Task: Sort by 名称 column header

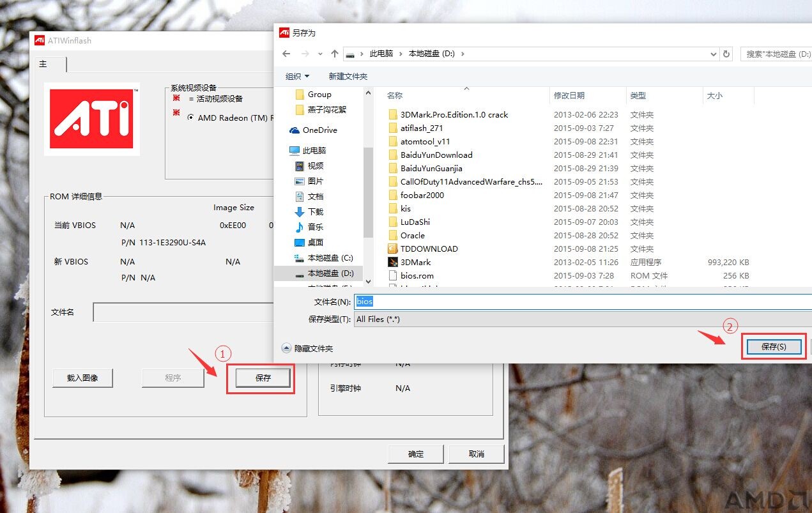Action: (395, 95)
